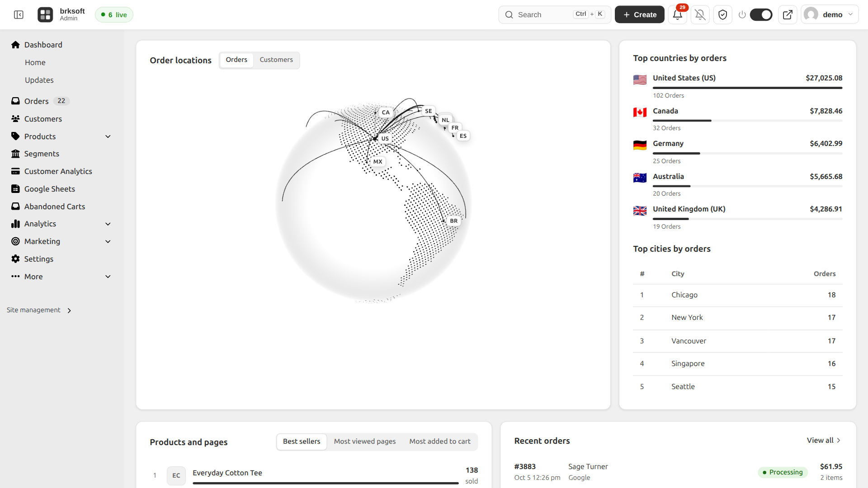
Task: Click the US marker on globe
Action: [x=385, y=139]
